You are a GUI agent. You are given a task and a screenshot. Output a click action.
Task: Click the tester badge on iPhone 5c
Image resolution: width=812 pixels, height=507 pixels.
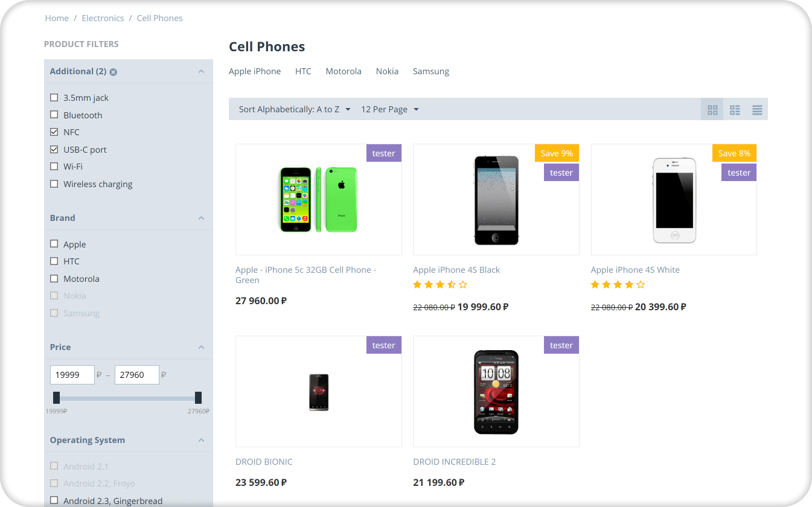[x=383, y=153]
